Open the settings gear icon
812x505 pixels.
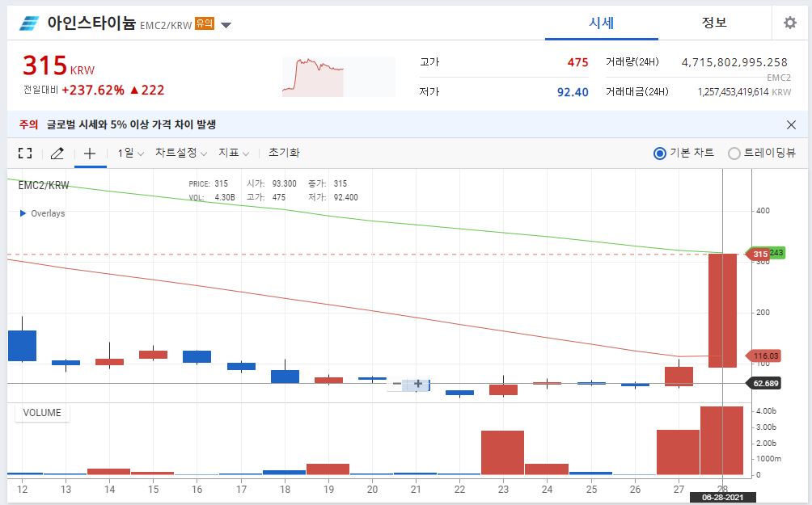pyautogui.click(x=789, y=23)
